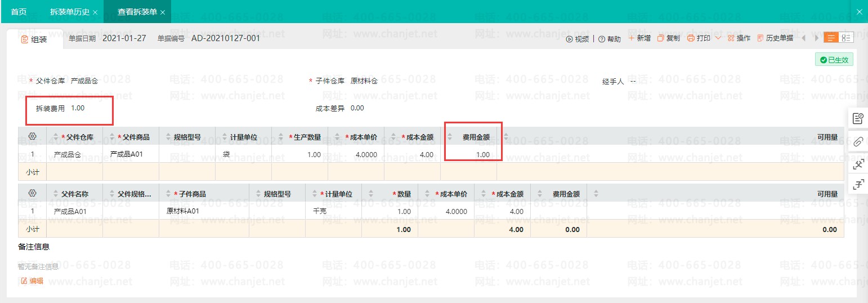Screen dimensions: 868x303
Task: Click the 父件仓库 field value 产成品仓
Action: [84, 81]
